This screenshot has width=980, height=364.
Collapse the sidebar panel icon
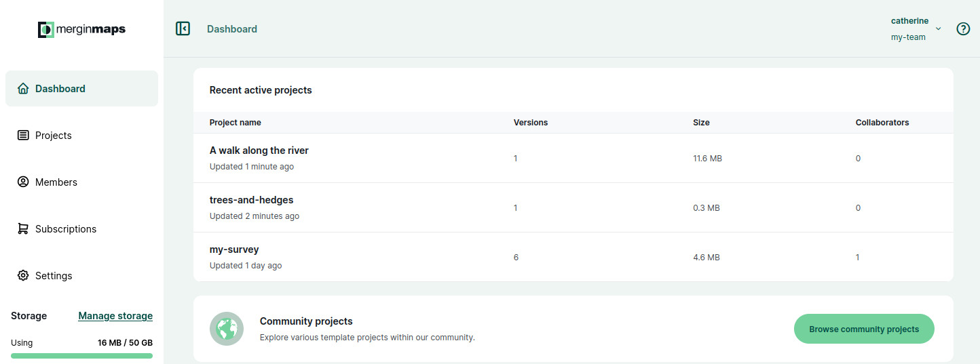point(183,28)
